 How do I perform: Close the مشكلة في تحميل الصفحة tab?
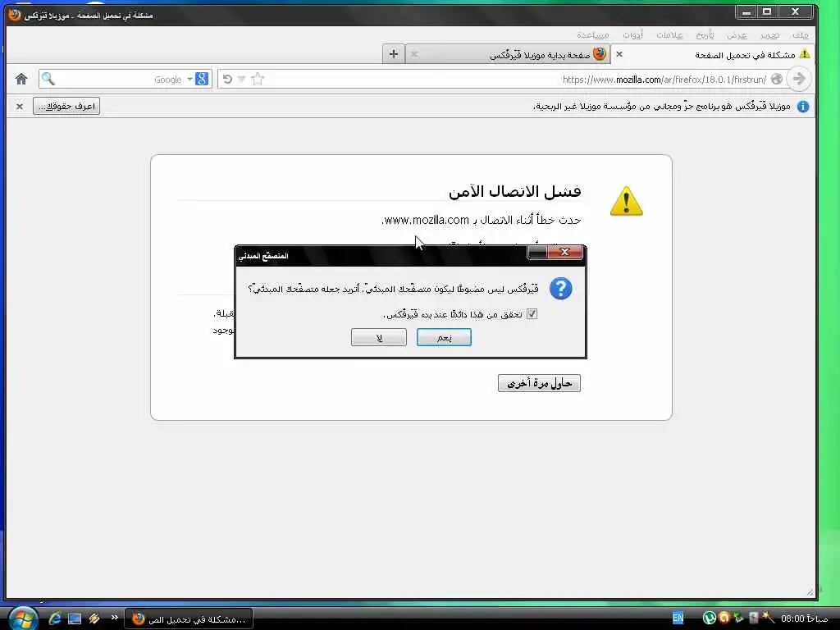coord(619,54)
